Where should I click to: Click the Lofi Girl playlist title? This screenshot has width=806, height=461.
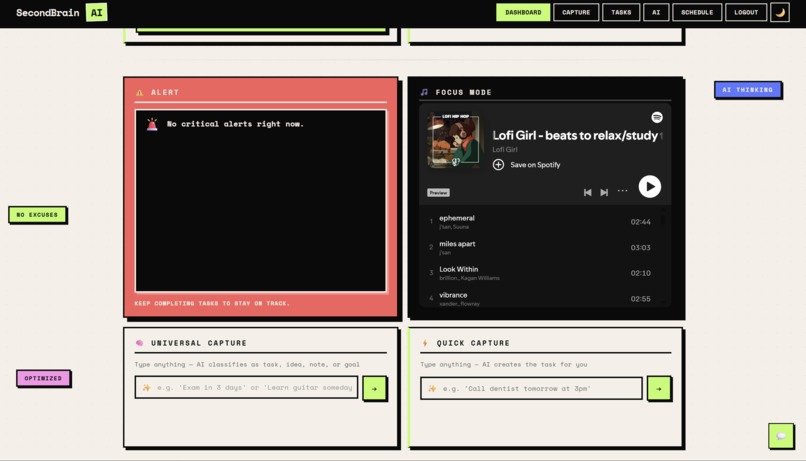575,135
